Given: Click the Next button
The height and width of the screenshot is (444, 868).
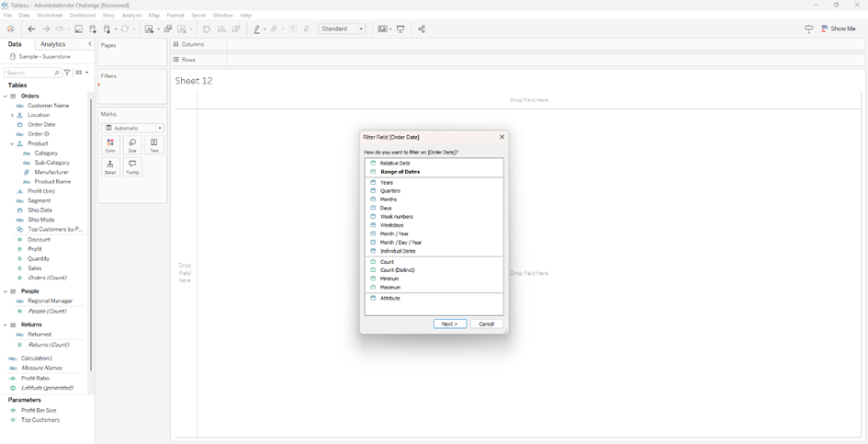Looking at the screenshot, I should [450, 324].
